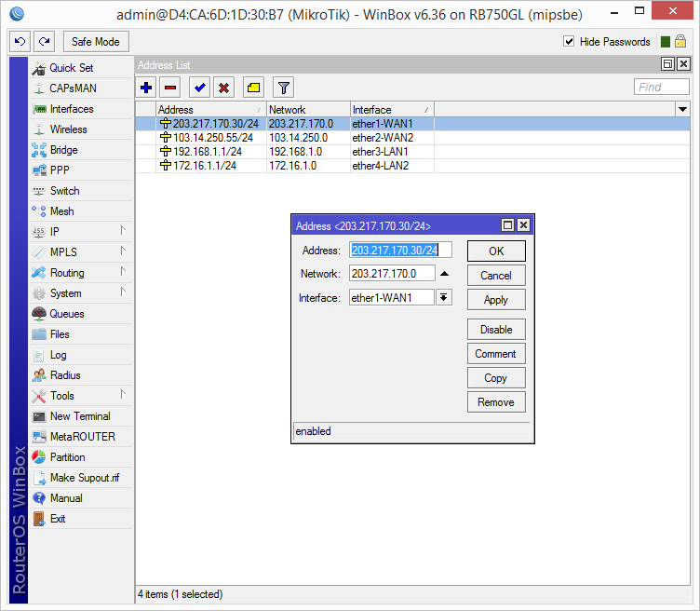
Task: Select row 172.16.1.1/24
Action: (412, 166)
